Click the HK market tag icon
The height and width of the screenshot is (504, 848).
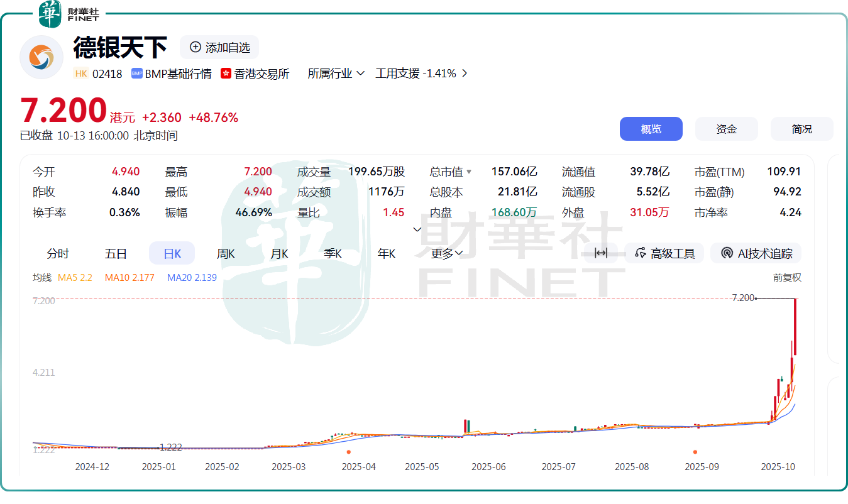coord(81,74)
